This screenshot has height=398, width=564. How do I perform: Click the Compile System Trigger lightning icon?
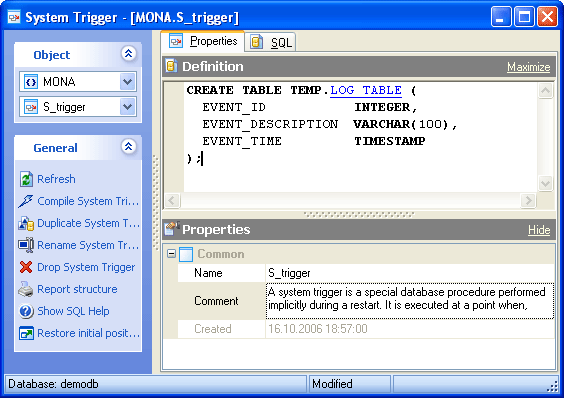26,201
